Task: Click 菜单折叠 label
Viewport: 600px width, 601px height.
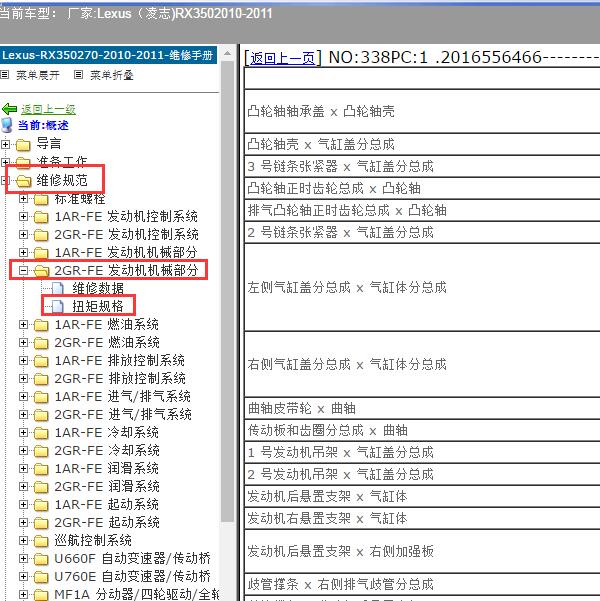Action: (x=112, y=75)
